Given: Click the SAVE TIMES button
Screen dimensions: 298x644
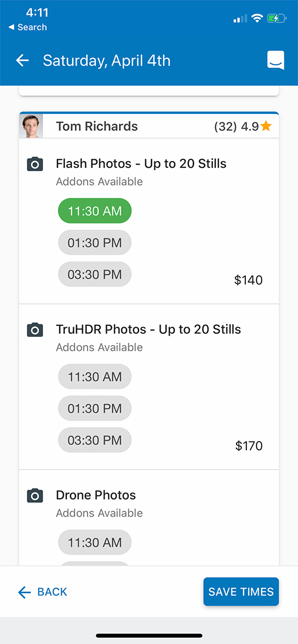Looking at the screenshot, I should point(241,591).
